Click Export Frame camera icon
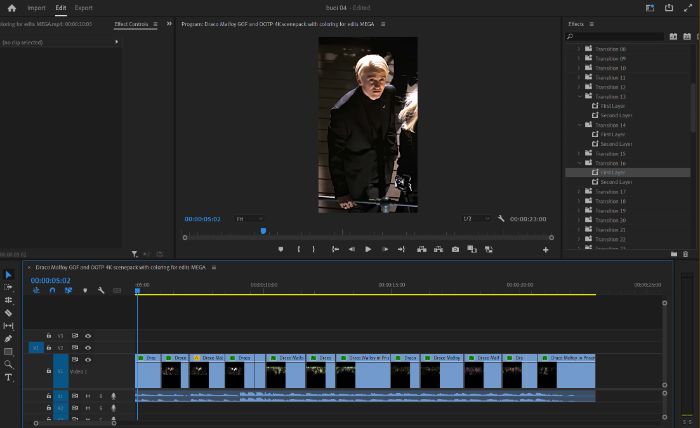Screen dimensions: 700x428 (455, 249)
